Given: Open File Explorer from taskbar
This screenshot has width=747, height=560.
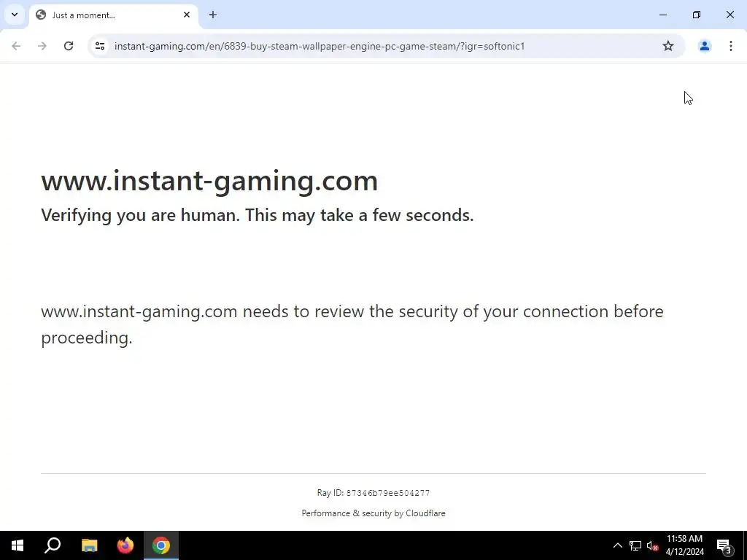Looking at the screenshot, I should (x=89, y=545).
